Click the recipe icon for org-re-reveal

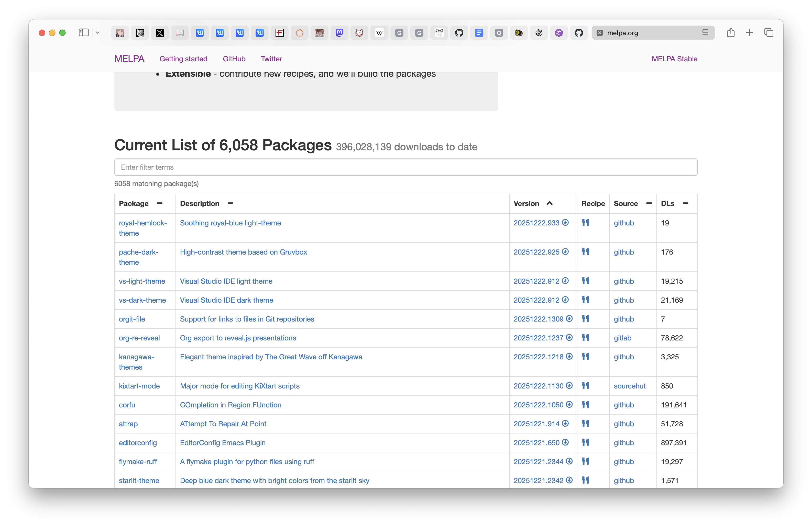(x=585, y=338)
